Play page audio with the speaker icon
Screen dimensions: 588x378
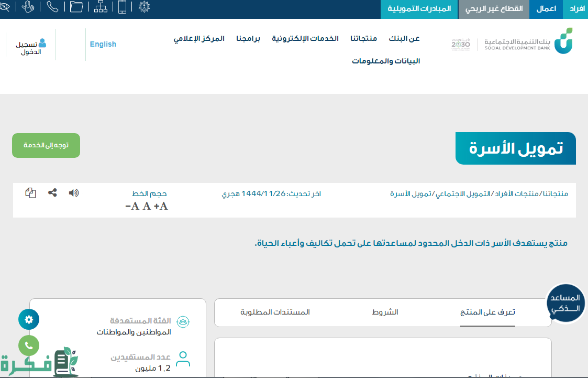click(x=74, y=192)
